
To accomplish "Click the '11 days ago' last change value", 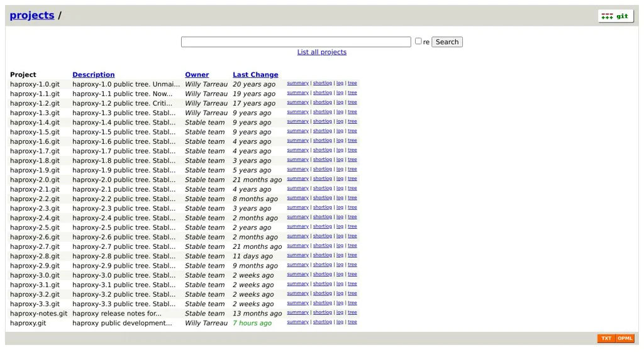I will 253,256.
